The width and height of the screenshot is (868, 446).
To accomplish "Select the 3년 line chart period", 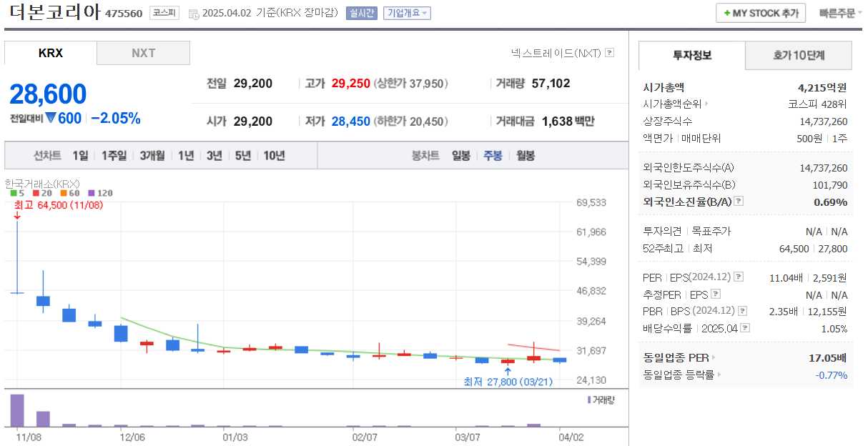I will pos(214,156).
